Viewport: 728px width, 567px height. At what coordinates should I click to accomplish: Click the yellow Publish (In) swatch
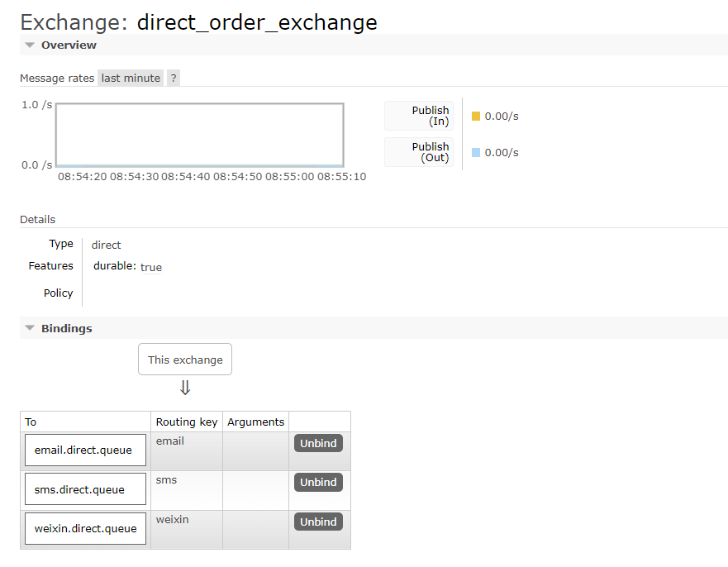tap(476, 117)
